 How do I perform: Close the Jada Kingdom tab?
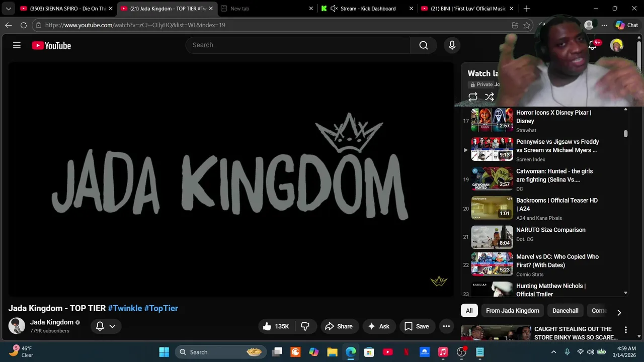[211, 9]
